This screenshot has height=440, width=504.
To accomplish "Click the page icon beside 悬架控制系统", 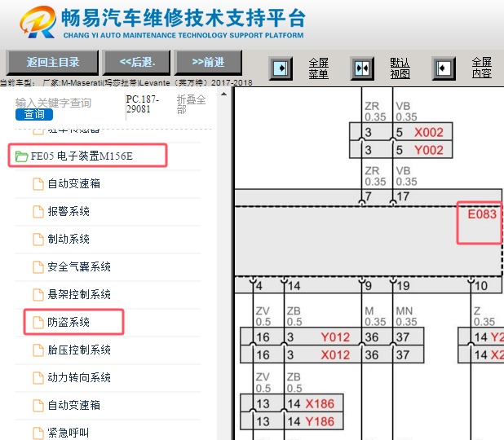I will click(x=38, y=294).
